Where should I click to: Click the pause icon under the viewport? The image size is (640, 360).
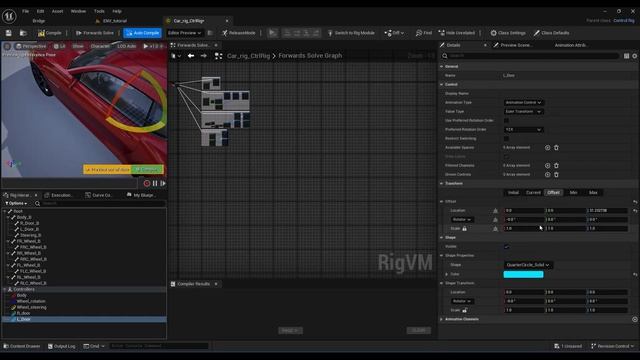click(155, 184)
